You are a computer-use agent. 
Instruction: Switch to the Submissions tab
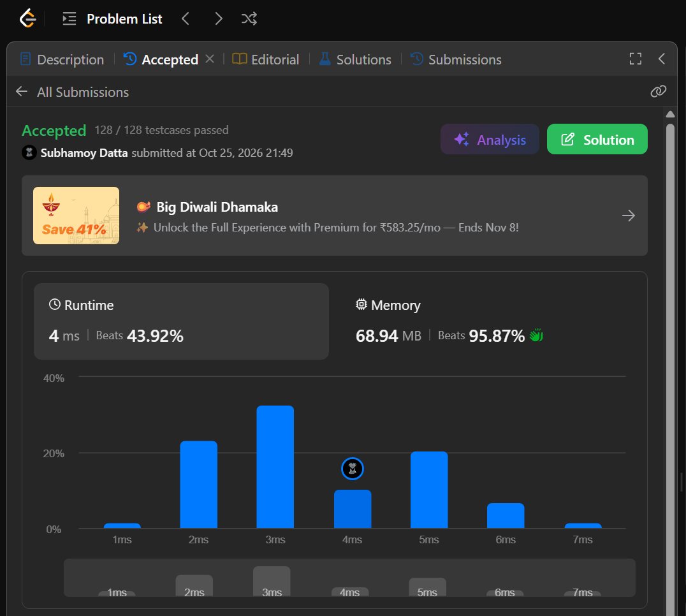click(x=456, y=59)
